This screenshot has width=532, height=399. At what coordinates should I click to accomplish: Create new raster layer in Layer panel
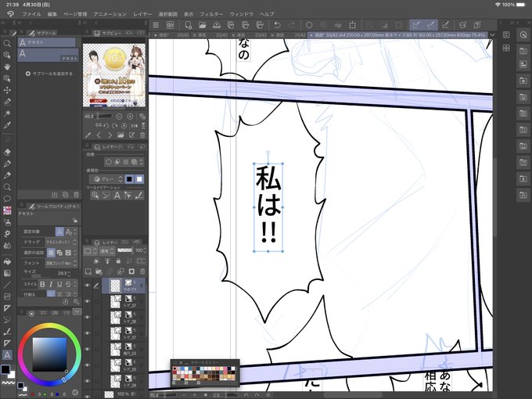[88, 271]
